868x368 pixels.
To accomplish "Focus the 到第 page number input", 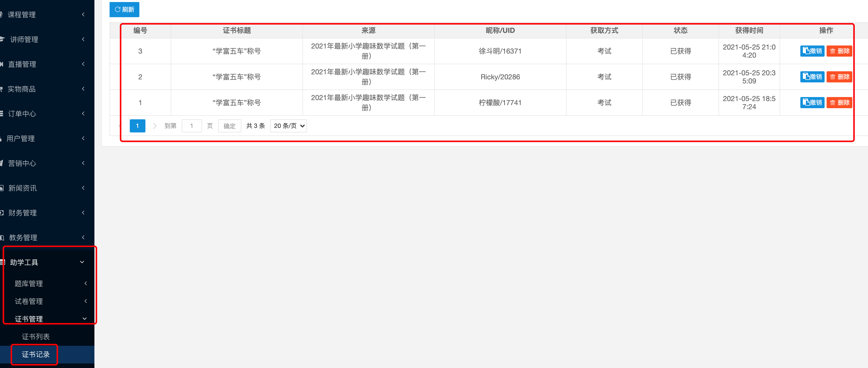I will pos(191,126).
